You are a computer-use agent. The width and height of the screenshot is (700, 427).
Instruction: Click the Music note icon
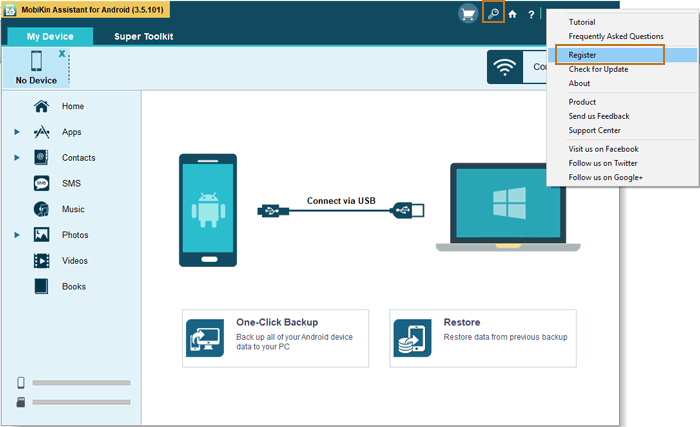(42, 209)
